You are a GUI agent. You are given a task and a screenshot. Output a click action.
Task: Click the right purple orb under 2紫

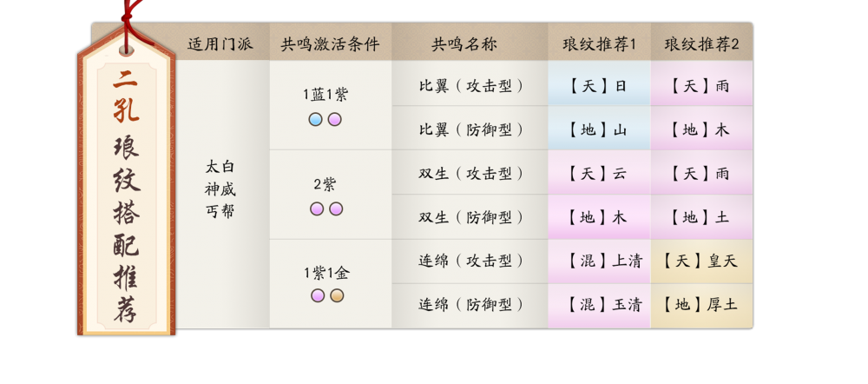pos(336,209)
